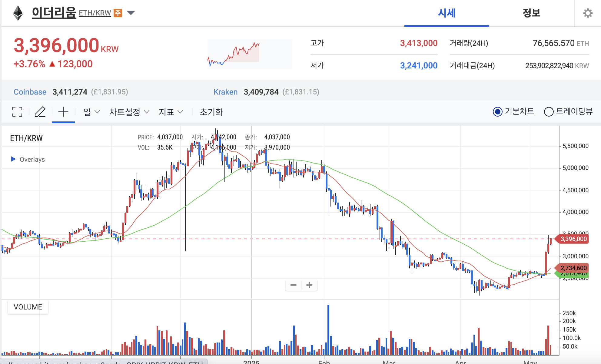Expand the Overlays disclosure triangle

tap(13, 159)
